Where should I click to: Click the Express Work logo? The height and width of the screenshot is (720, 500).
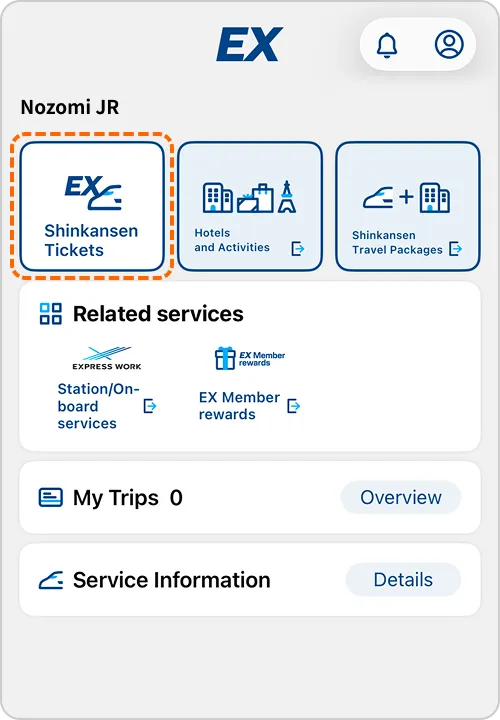click(107, 358)
